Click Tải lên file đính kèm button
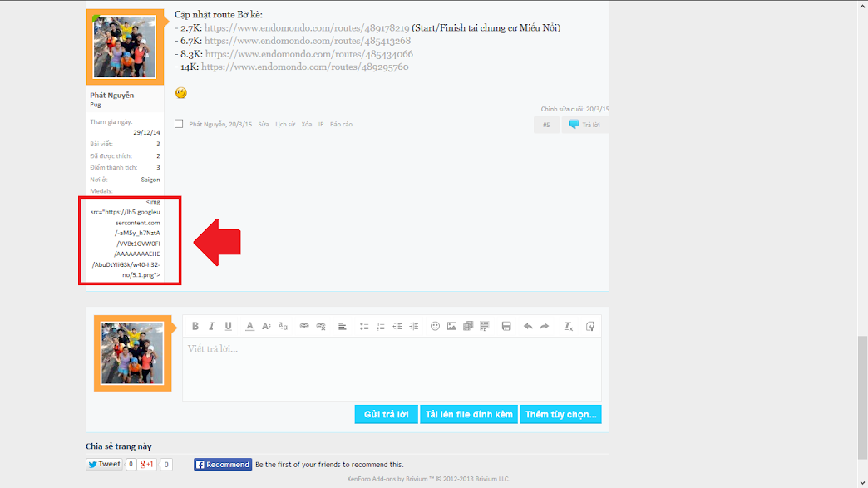 click(x=469, y=414)
